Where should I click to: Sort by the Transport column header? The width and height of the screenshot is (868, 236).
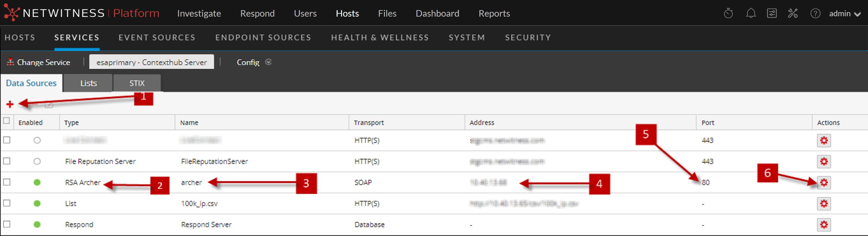(369, 123)
